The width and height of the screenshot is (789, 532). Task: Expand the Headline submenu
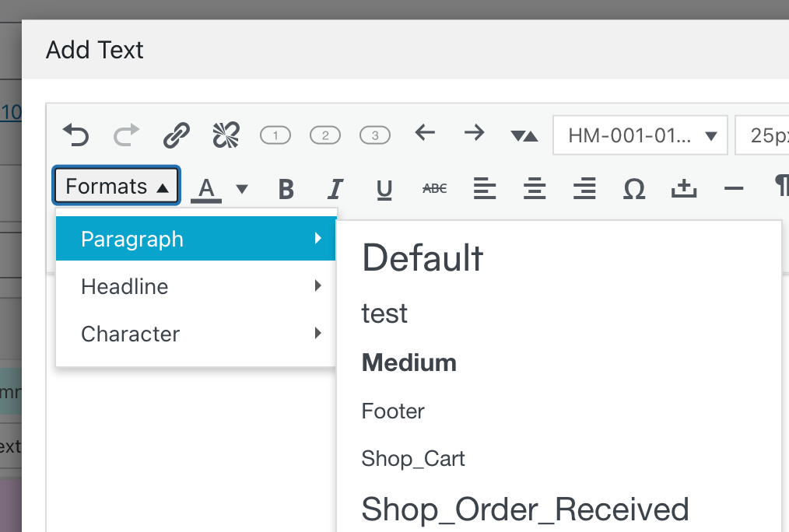[195, 286]
